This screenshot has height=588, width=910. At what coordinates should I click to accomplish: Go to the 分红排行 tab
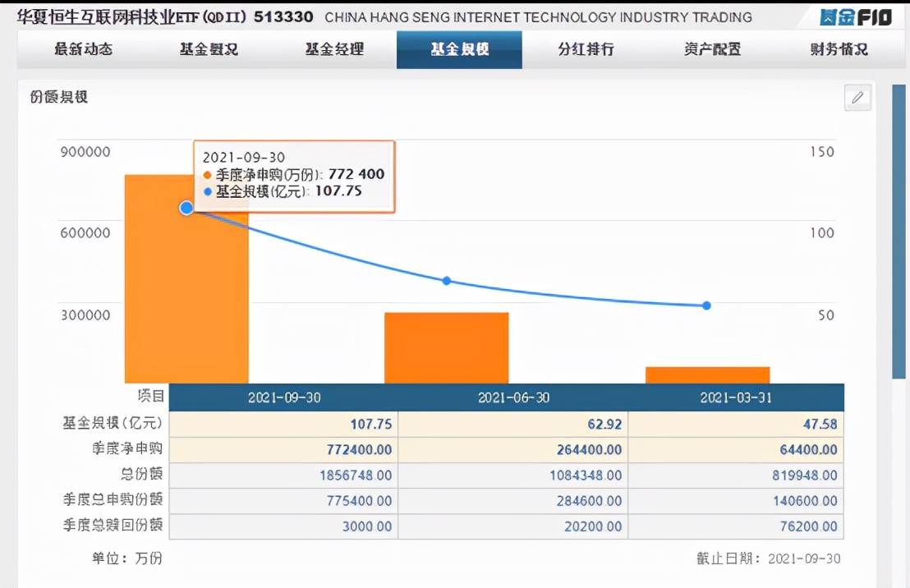pyautogui.click(x=586, y=49)
